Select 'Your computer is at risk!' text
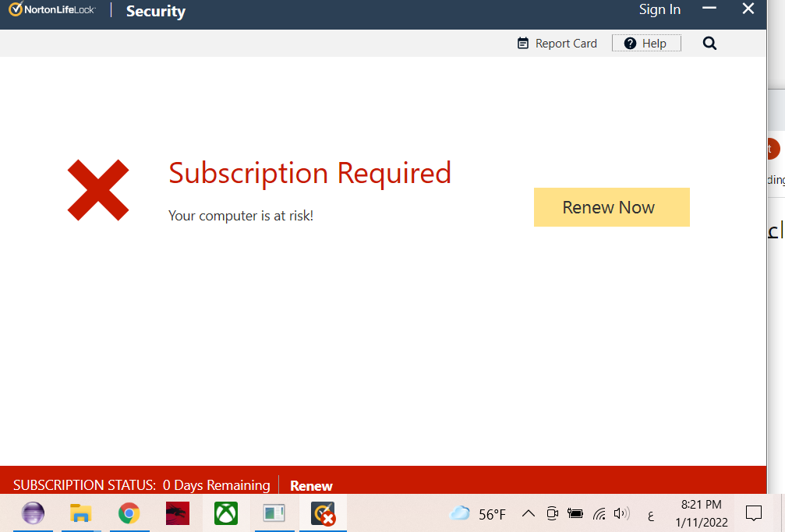This screenshot has width=785, height=532. click(241, 216)
